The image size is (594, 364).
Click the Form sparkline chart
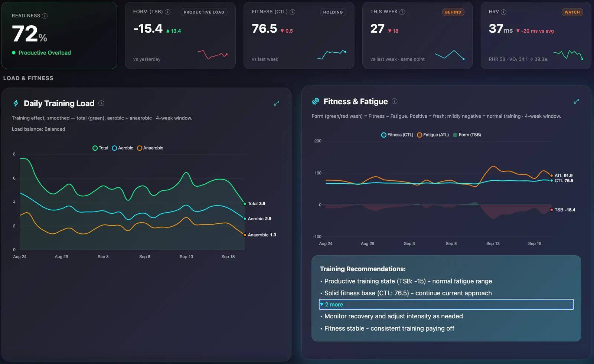tap(213, 55)
